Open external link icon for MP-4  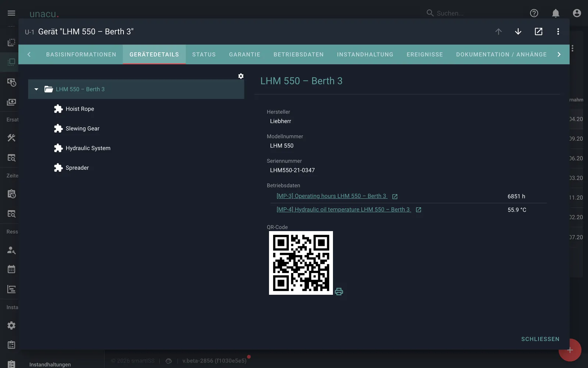click(418, 210)
